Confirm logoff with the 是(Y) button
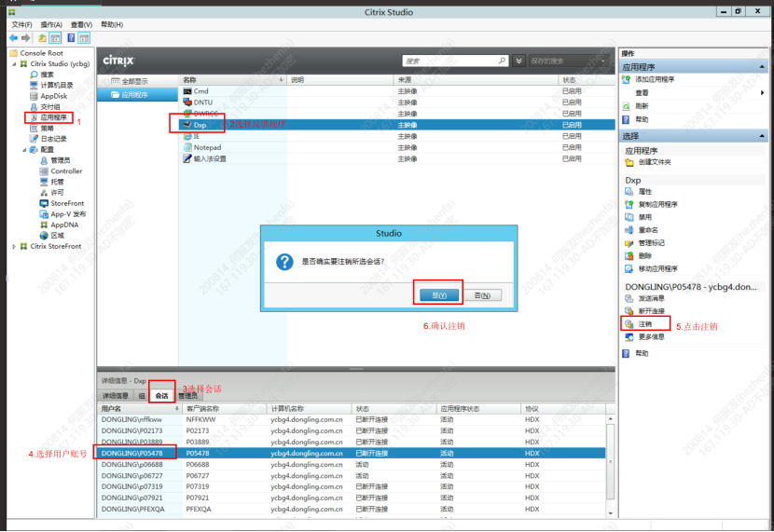774x532 pixels. 439,294
